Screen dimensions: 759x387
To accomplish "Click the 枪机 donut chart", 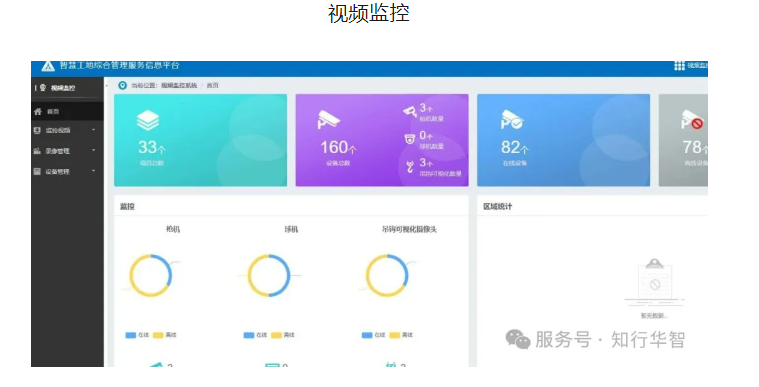I will tap(151, 276).
